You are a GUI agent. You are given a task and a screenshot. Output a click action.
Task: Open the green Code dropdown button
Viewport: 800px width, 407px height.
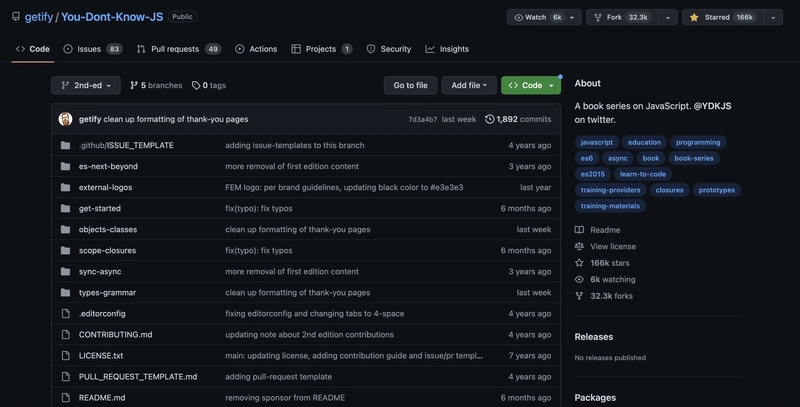531,85
